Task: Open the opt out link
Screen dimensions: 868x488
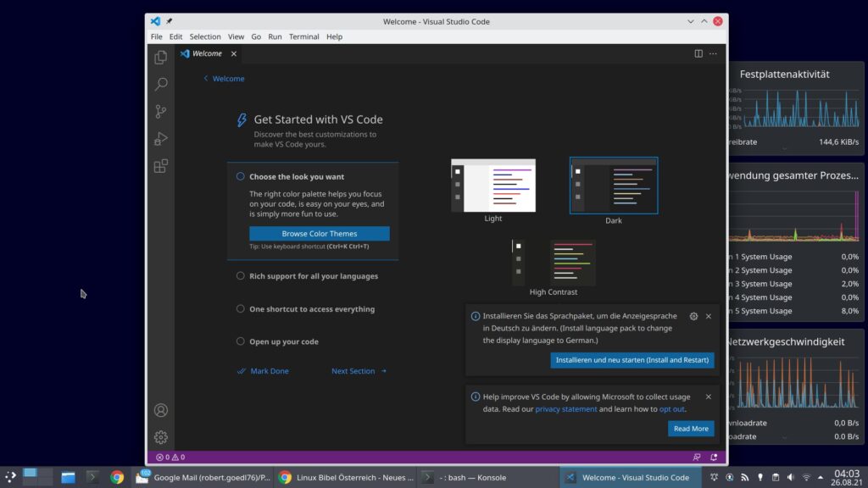Action: tap(671, 409)
